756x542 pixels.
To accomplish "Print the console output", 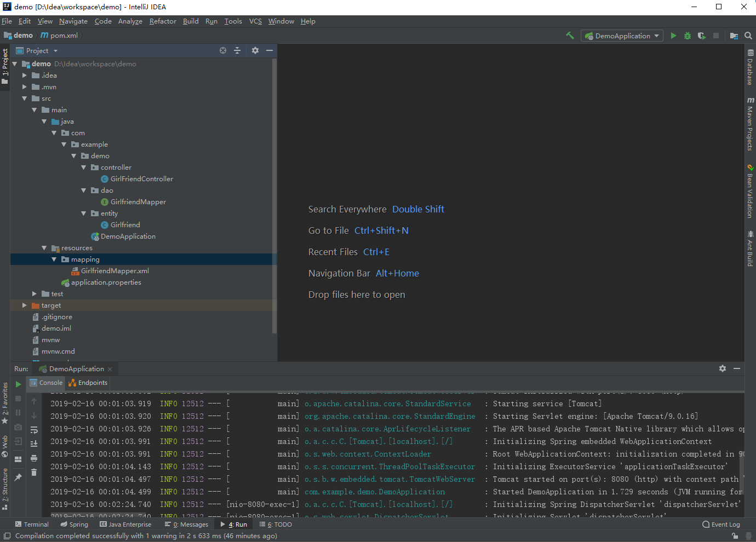I will (34, 458).
